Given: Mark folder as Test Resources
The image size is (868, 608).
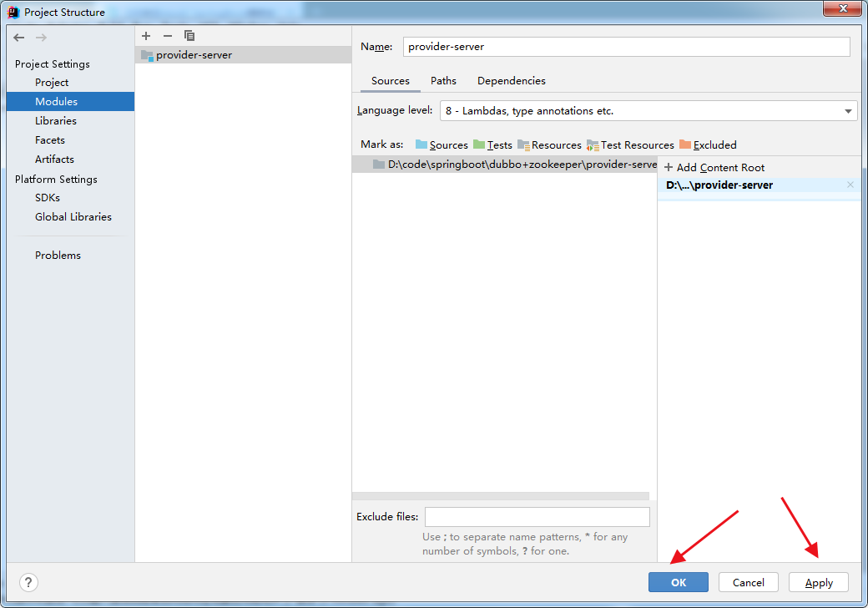Looking at the screenshot, I should (x=630, y=145).
